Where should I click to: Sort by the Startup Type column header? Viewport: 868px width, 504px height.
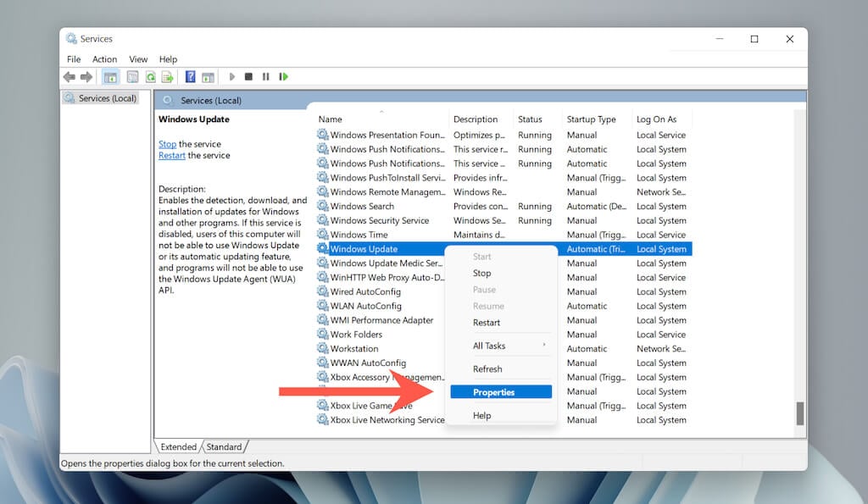coord(591,119)
